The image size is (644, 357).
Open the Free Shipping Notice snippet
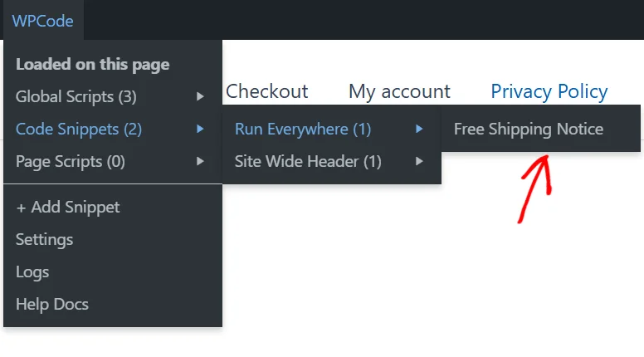click(541, 129)
